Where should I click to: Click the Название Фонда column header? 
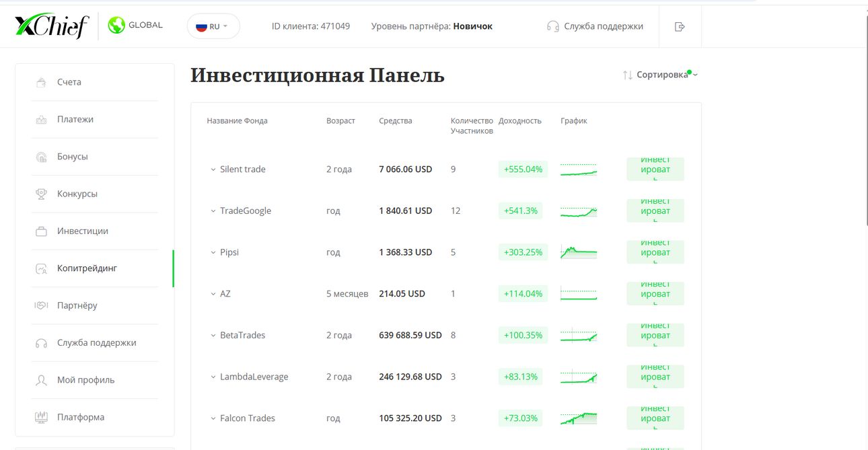pos(237,121)
